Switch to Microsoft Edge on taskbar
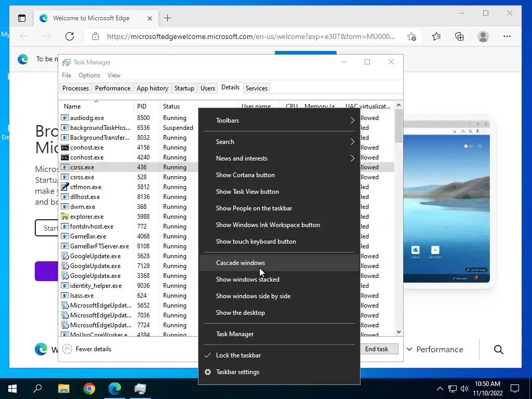 (x=115, y=389)
